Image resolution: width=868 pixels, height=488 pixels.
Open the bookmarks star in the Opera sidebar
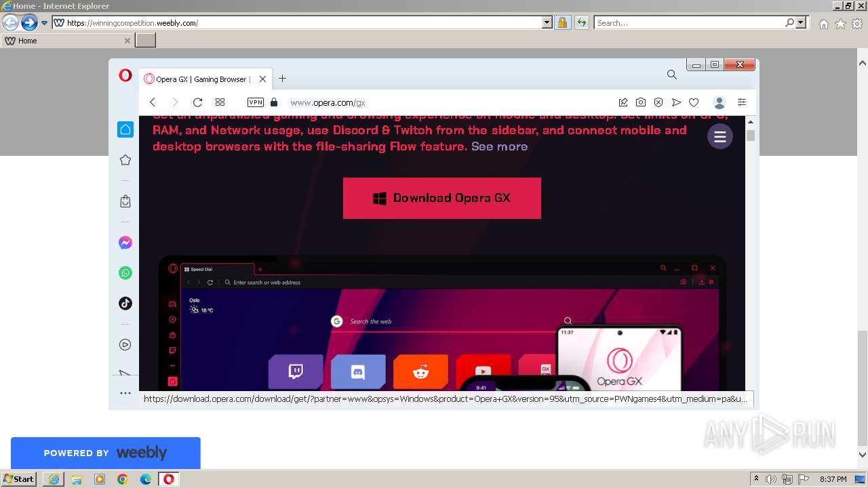[x=125, y=160]
